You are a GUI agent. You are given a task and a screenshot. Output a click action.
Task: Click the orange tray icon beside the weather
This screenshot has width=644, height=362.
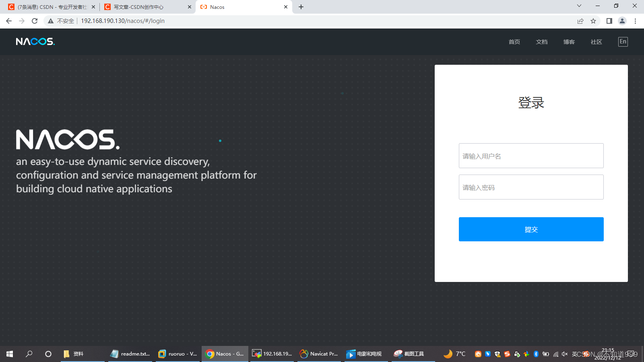coord(478,354)
